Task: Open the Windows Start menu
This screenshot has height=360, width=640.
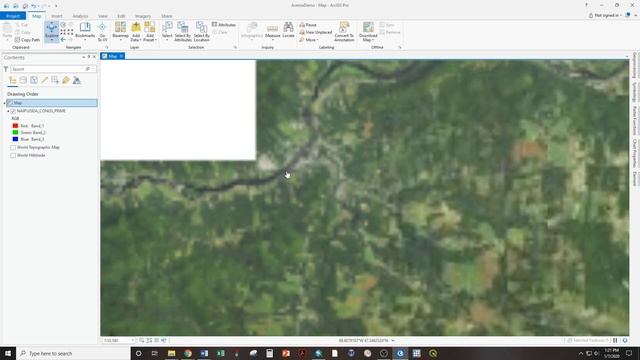Action: click(x=8, y=353)
